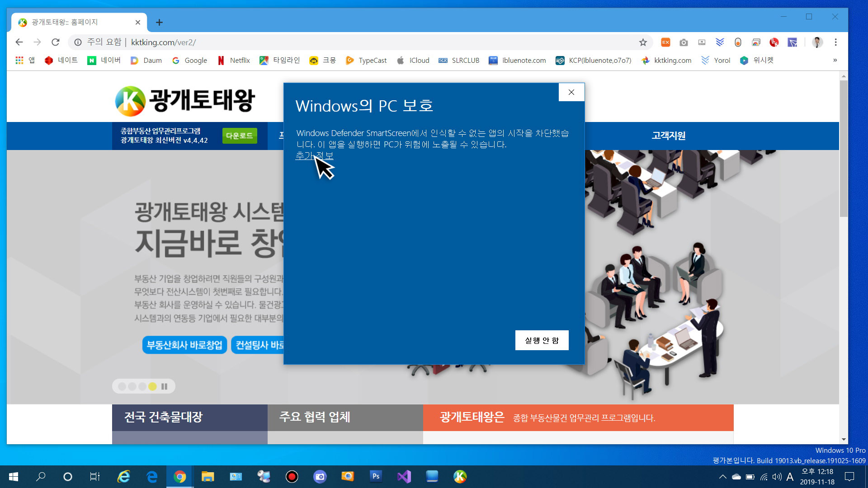Open File Explorer from the taskbar
868x488 pixels.
[208, 476]
